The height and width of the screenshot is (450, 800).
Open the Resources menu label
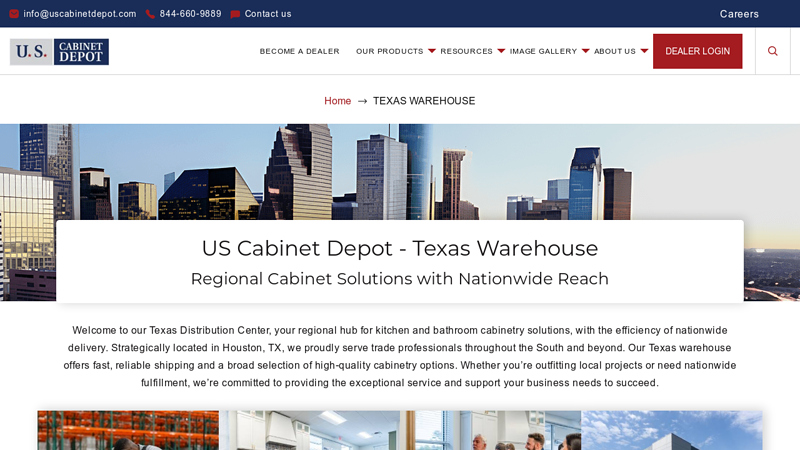(x=466, y=51)
